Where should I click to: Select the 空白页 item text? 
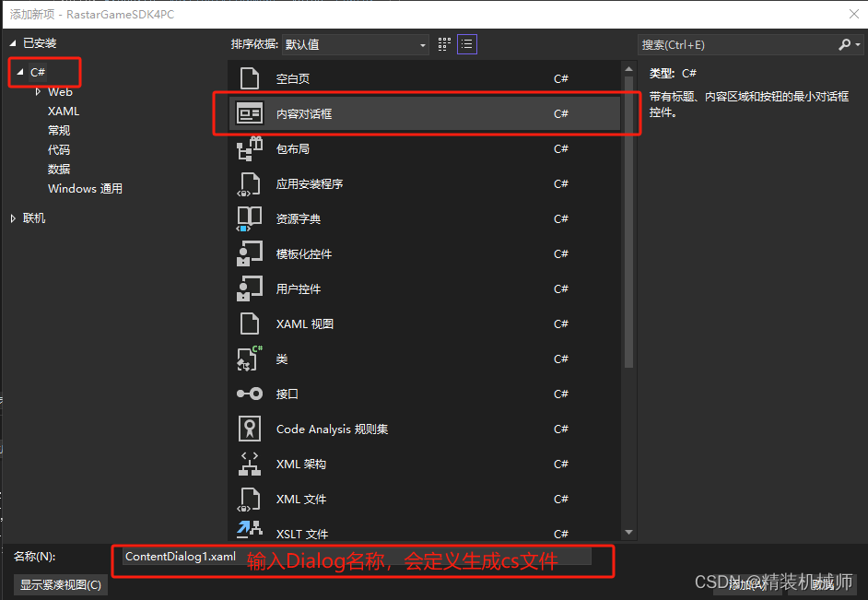[x=293, y=79]
